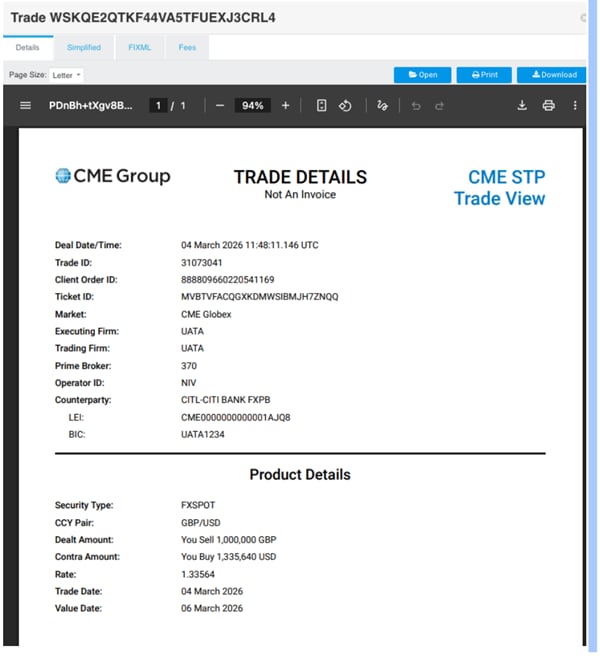Viewport: 600px width, 656px height.
Task: Select the draw annotation tool
Action: [x=382, y=105]
